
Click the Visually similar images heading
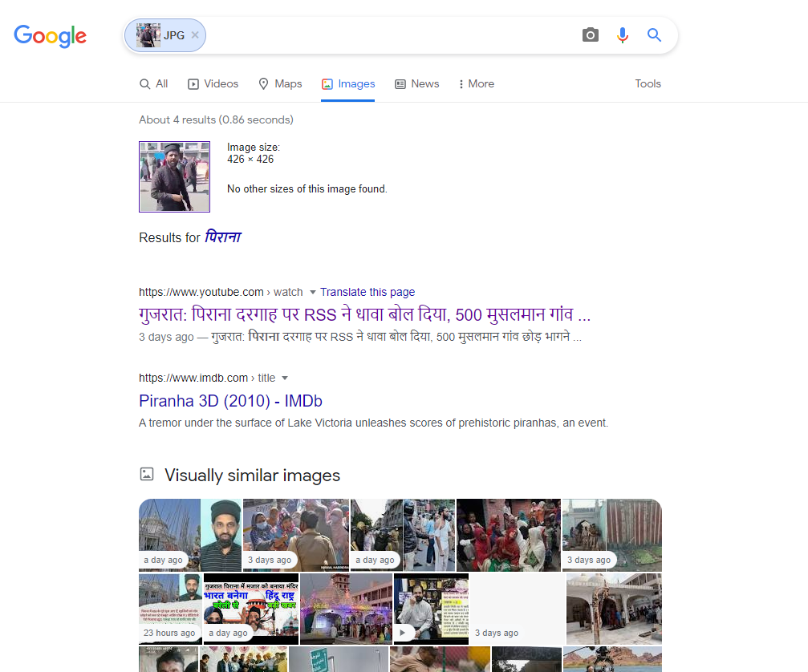(x=252, y=476)
